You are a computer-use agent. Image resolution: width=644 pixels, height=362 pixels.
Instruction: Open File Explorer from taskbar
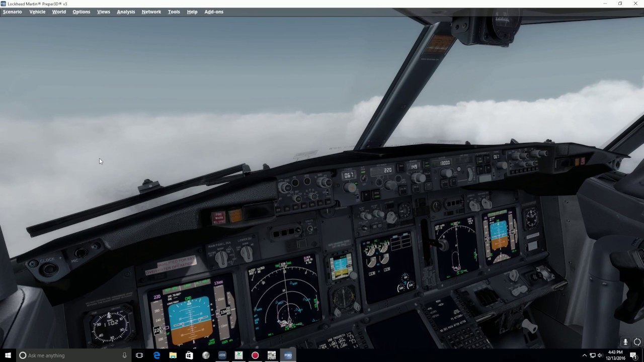[x=173, y=355]
